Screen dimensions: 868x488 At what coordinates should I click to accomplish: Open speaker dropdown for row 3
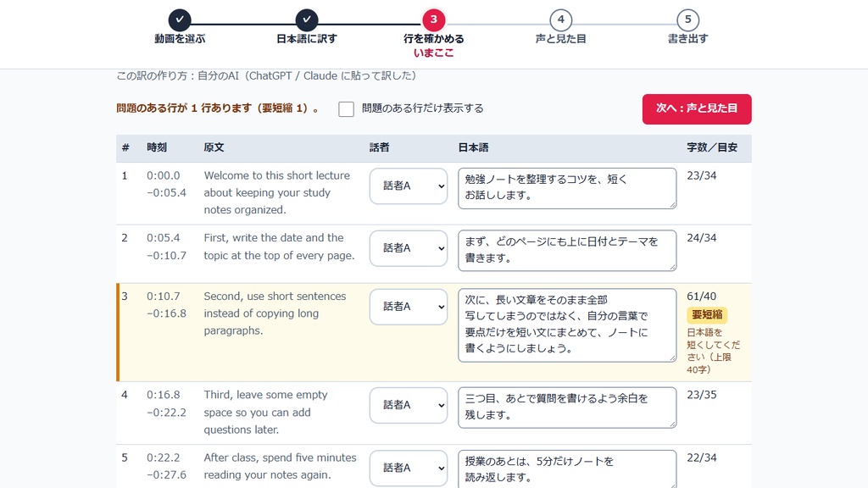pos(409,307)
